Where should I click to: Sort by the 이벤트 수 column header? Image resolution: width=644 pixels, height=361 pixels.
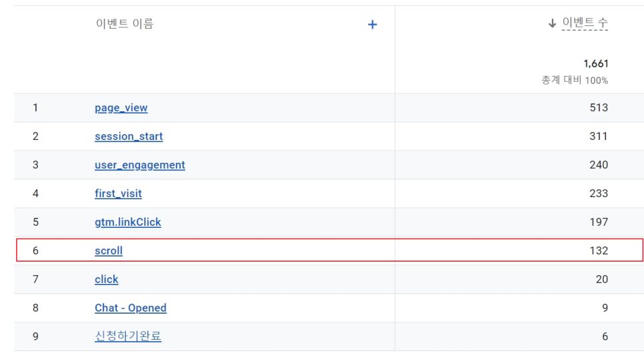[585, 23]
